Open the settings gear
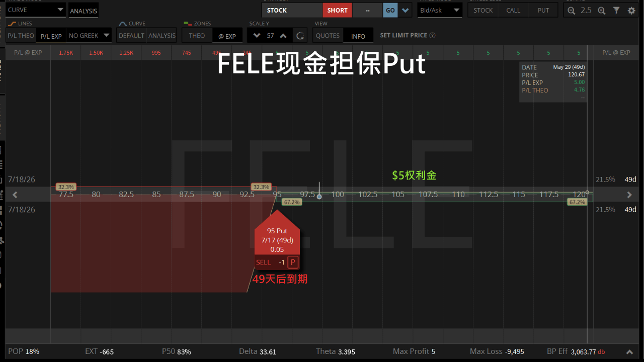This screenshot has height=362, width=644. (631, 10)
